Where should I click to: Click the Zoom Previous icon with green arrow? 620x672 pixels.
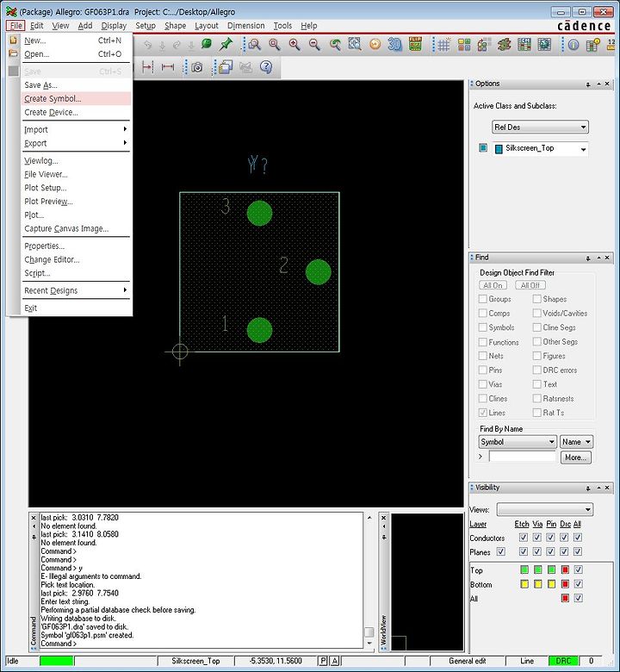(x=335, y=44)
